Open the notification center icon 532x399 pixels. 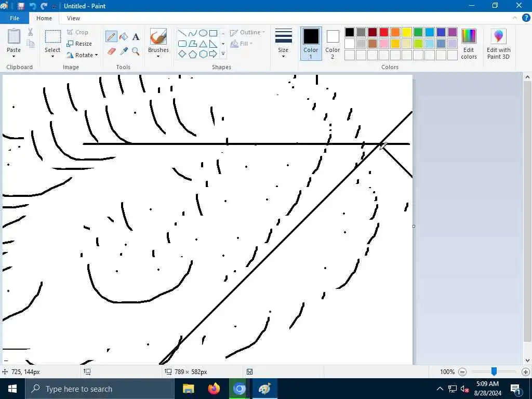tap(515, 389)
